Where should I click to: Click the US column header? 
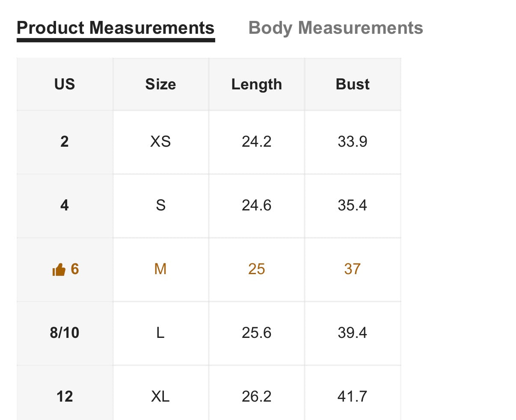point(65,84)
